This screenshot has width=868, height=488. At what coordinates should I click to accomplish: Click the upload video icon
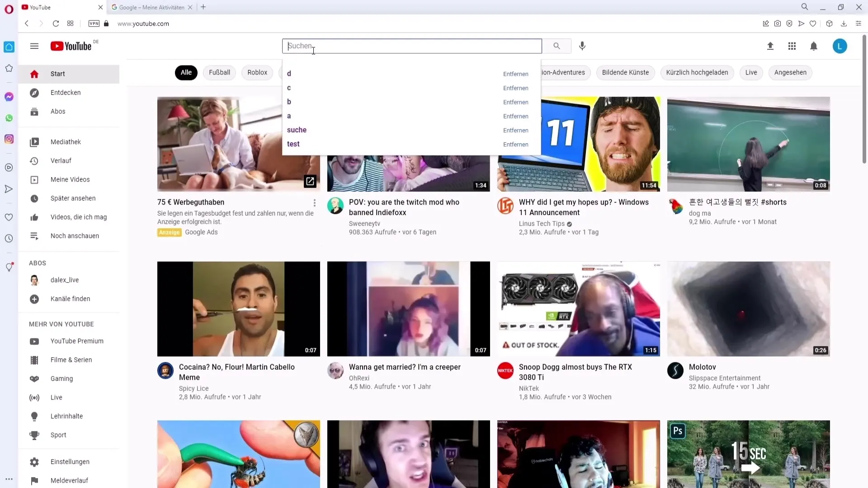tap(770, 46)
